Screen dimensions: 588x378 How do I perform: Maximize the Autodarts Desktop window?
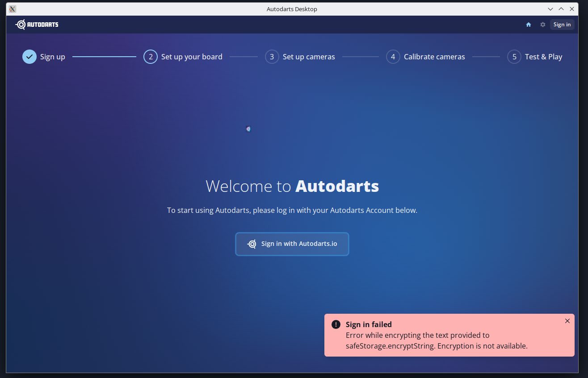(x=561, y=9)
